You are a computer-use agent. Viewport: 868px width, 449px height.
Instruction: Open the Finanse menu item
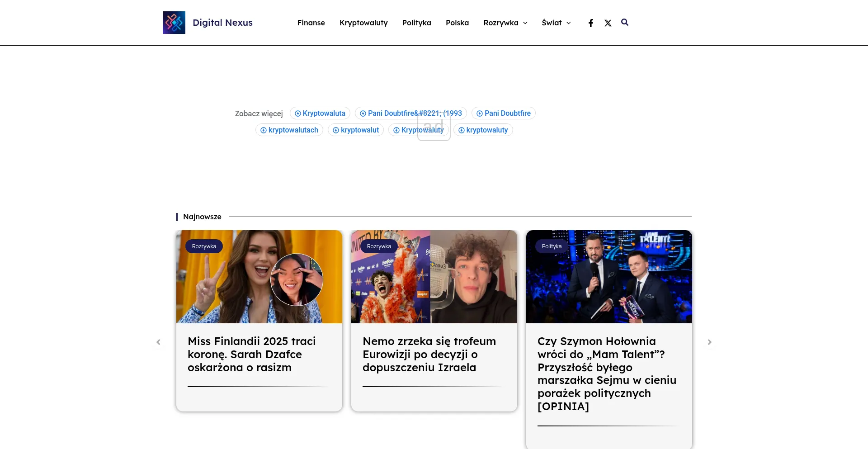coord(311,23)
